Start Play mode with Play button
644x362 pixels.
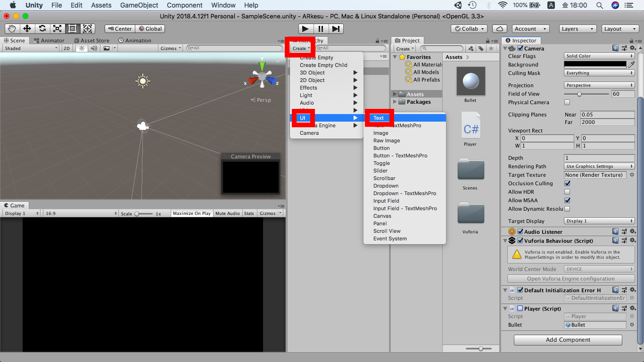point(305,29)
